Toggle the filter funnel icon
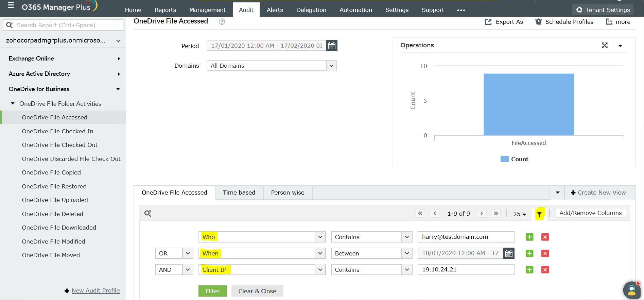 pos(539,214)
